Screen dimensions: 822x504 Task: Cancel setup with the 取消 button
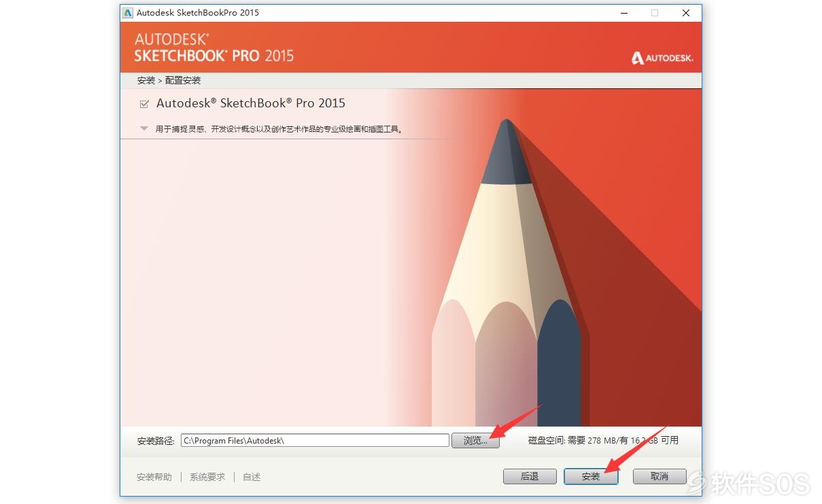point(660,476)
